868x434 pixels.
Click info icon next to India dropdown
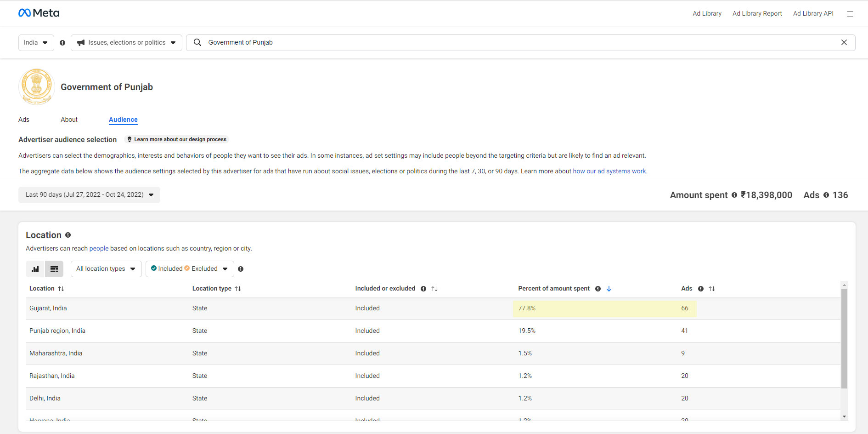click(x=62, y=43)
